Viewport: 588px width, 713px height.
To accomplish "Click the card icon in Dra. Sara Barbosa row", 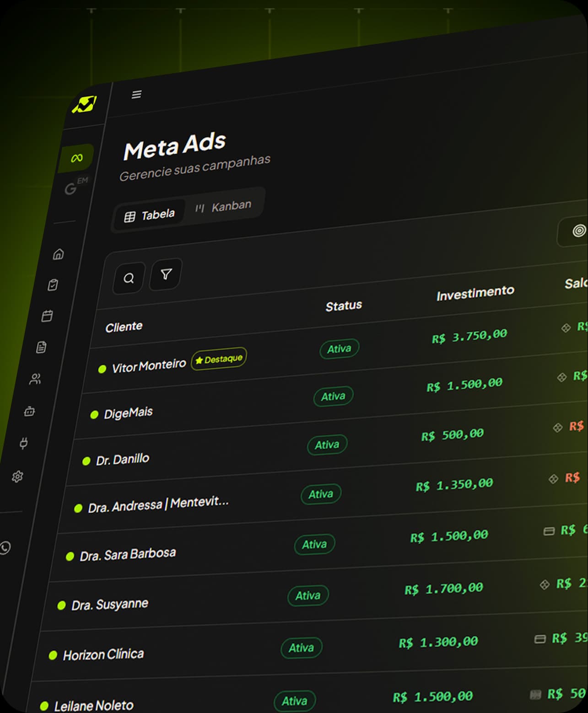I will [x=549, y=531].
